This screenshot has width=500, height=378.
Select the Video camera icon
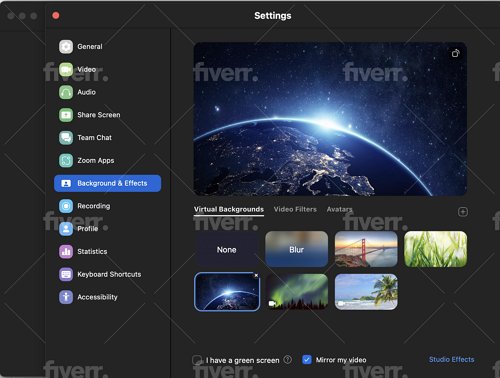tap(66, 69)
